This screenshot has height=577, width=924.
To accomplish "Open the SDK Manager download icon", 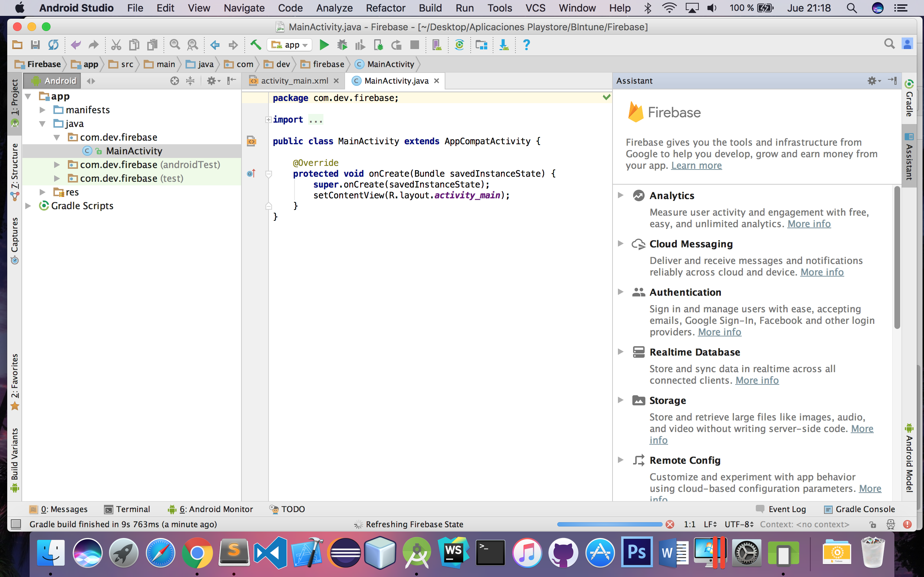I will tap(504, 45).
